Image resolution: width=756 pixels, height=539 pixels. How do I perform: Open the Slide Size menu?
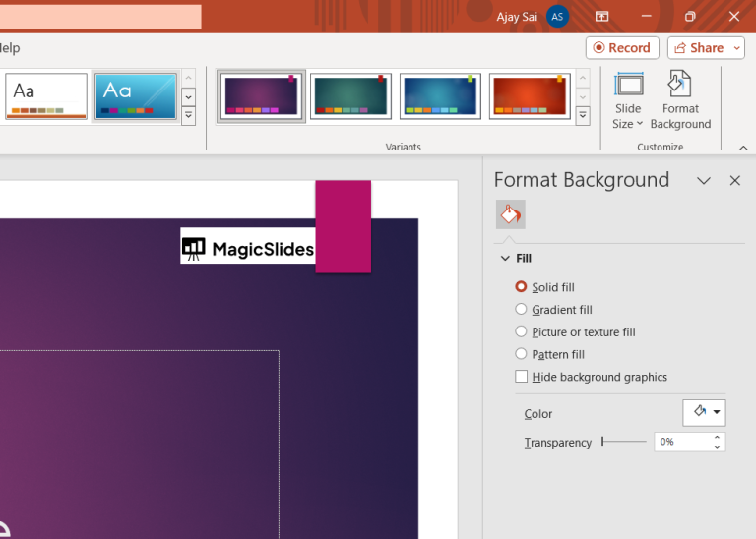pos(628,100)
